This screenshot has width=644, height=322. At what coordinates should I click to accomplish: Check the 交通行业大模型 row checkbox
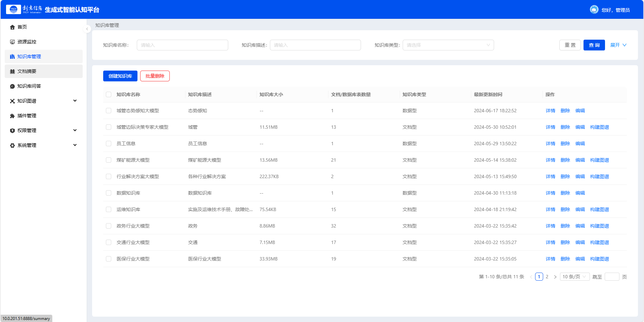click(x=109, y=242)
